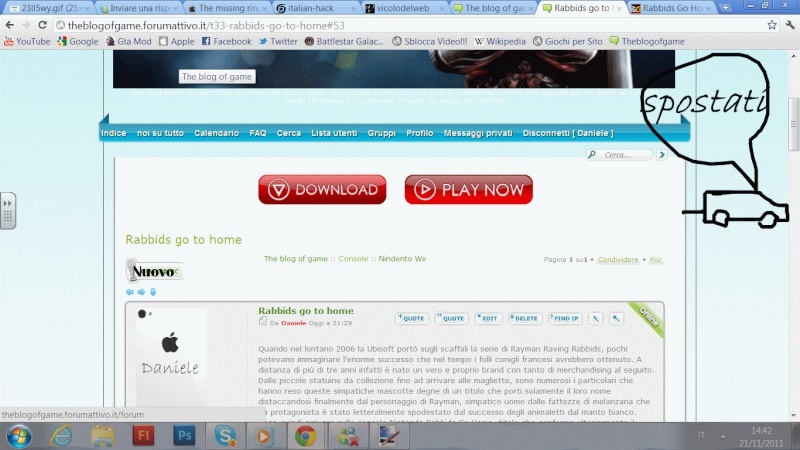Open Giochi per Sito bookmark
Screen dimensions: 800x450
click(x=568, y=41)
